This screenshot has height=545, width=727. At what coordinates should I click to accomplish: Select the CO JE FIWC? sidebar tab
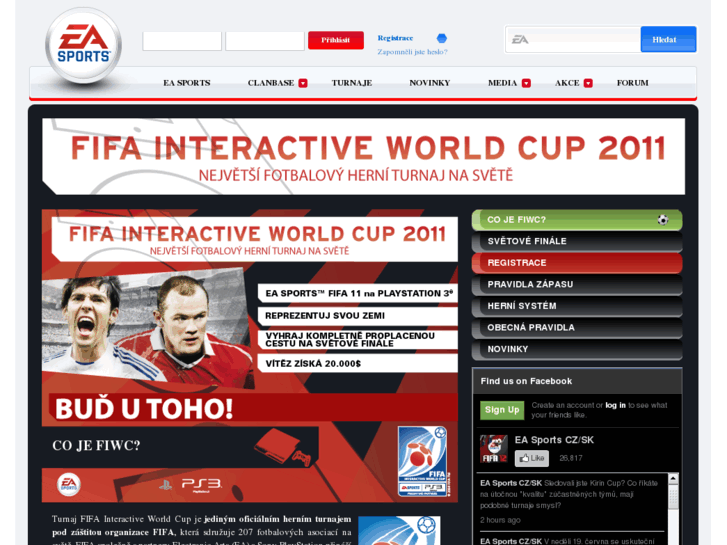point(577,220)
